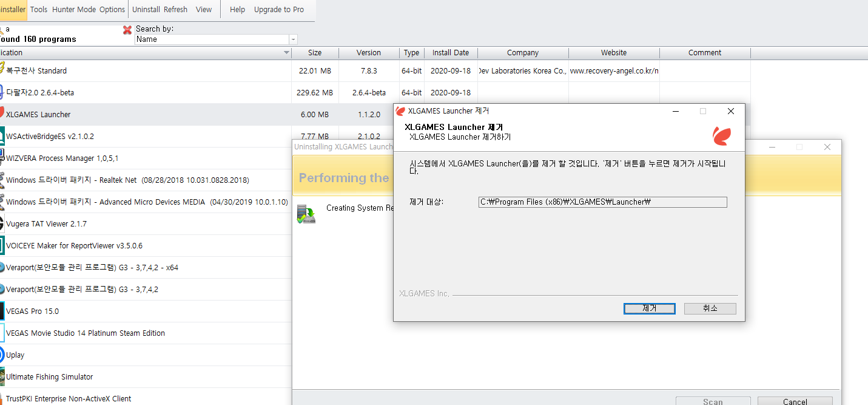Screen dimensions: 868x405
Task: Click 제거 button in XLGAMES dialog
Action: click(649, 308)
